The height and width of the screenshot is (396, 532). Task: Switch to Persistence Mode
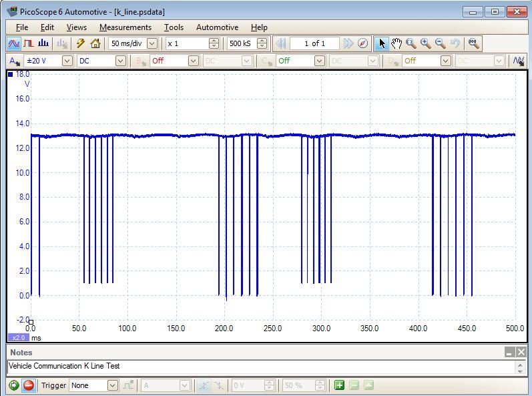click(29, 44)
